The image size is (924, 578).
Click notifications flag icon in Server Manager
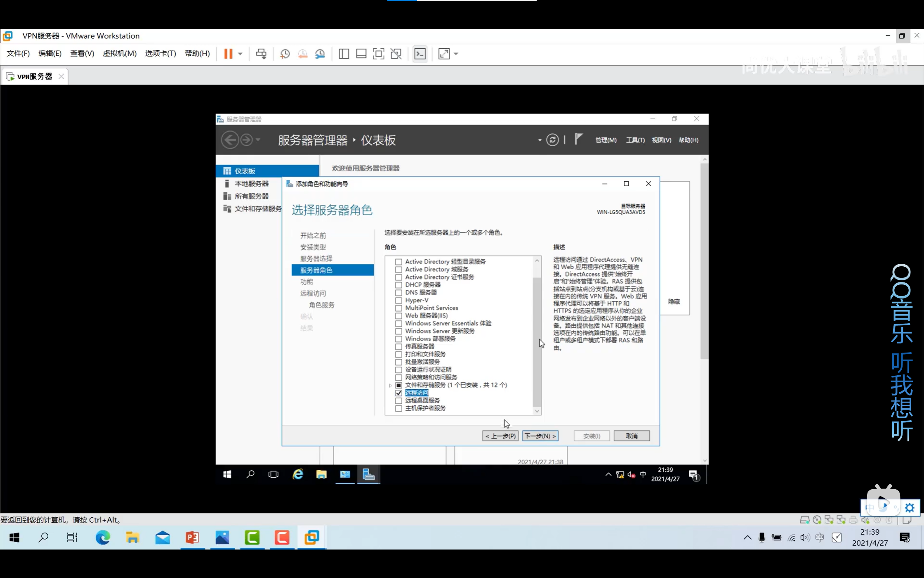point(578,139)
